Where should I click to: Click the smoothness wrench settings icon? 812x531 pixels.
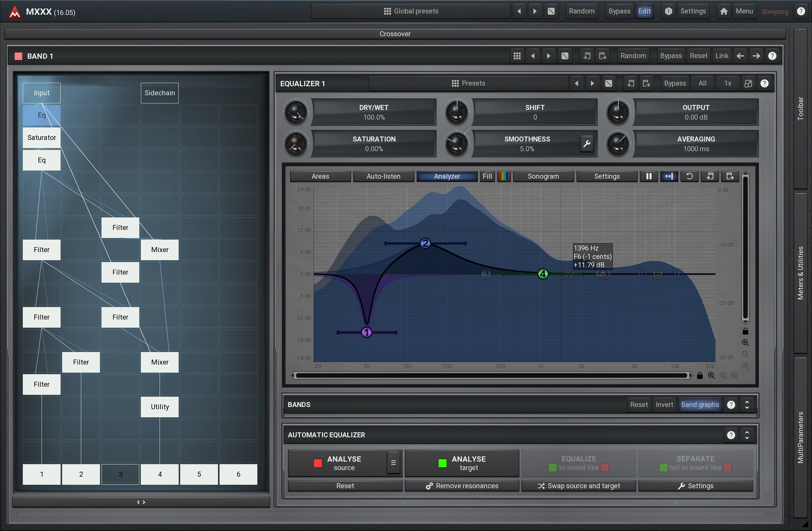click(x=587, y=144)
